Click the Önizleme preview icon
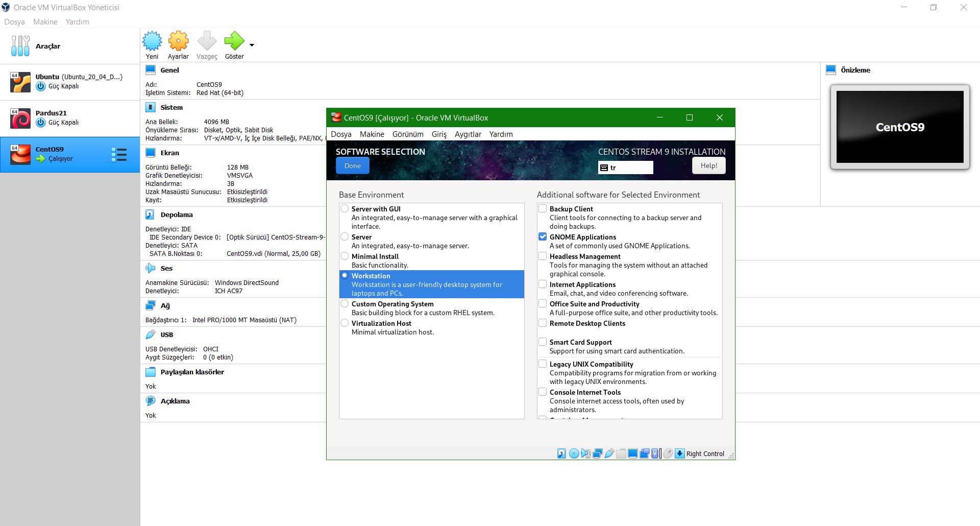The width and height of the screenshot is (980, 526). pos(831,70)
